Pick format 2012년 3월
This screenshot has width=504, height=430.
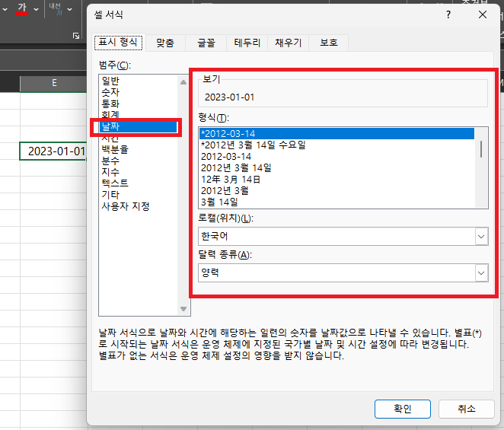coord(337,191)
